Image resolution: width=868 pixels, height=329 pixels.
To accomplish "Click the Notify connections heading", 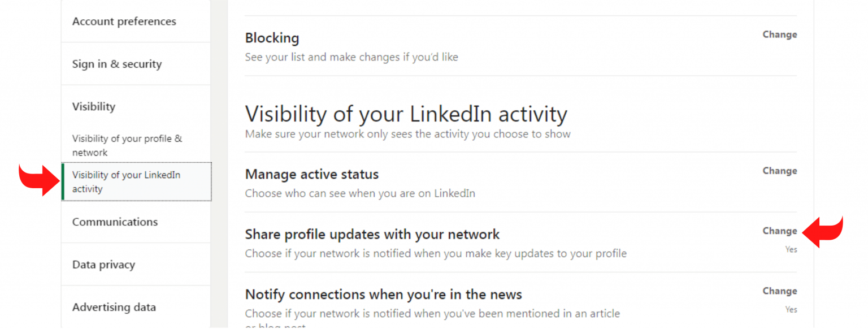I will point(383,294).
